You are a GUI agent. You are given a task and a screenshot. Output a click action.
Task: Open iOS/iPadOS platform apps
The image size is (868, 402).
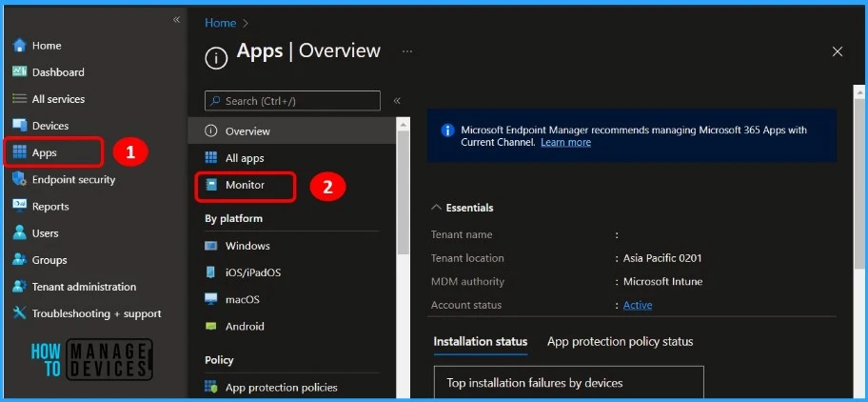[x=253, y=272]
